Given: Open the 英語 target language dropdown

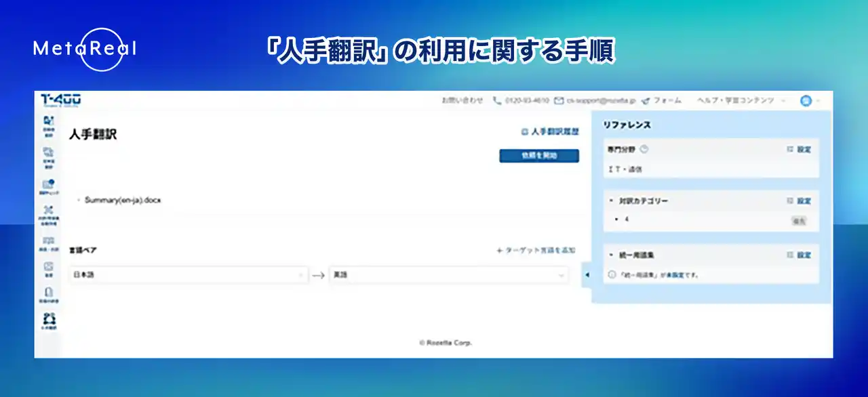Looking at the screenshot, I should click(x=449, y=275).
